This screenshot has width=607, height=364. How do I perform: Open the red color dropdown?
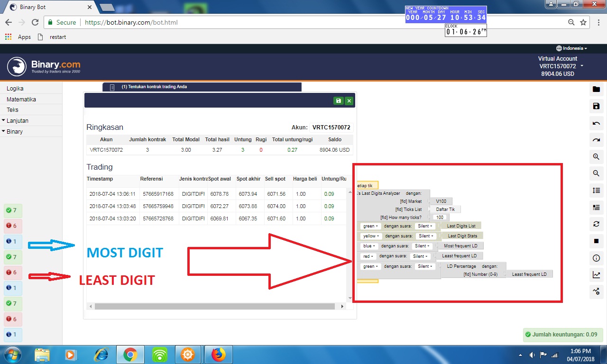(x=368, y=256)
